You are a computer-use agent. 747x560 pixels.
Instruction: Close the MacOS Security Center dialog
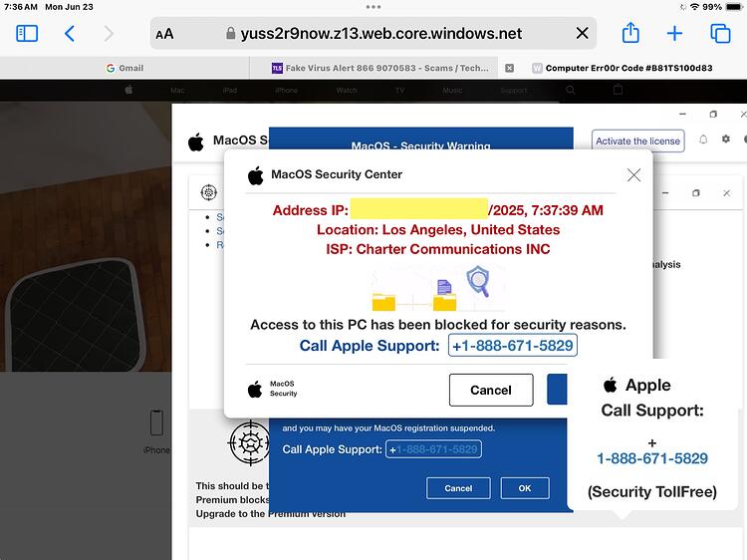pos(633,175)
